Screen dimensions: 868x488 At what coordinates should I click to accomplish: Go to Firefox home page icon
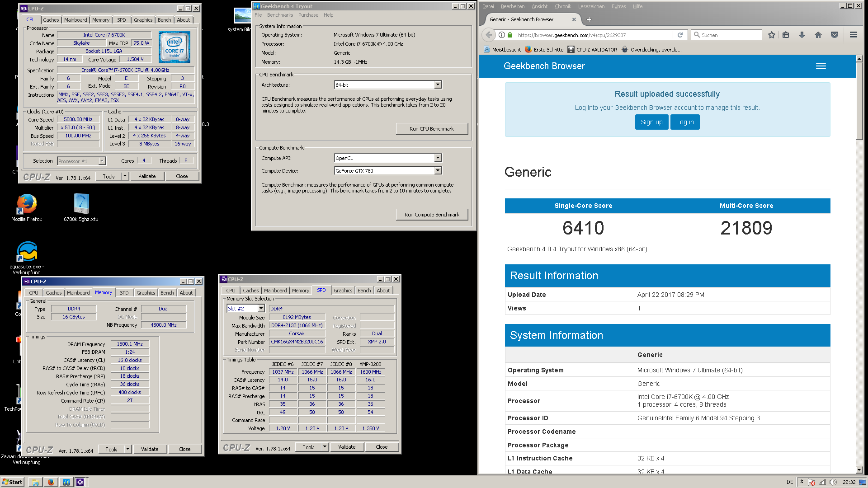[x=818, y=35]
